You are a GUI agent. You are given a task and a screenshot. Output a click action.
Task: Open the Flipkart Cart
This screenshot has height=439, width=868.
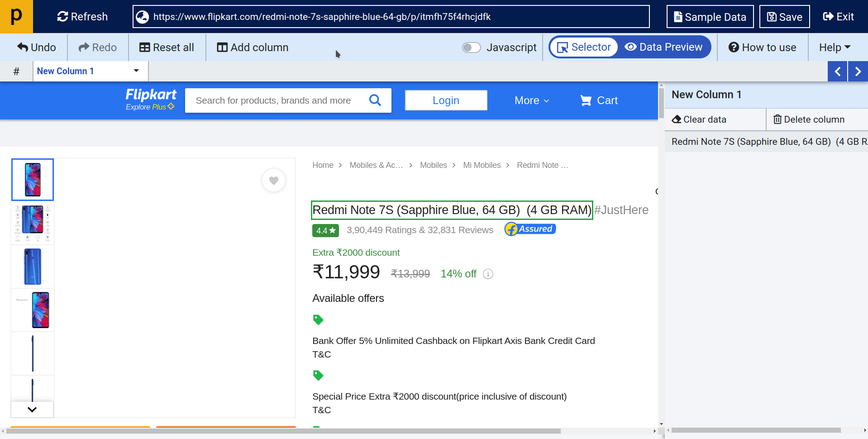tap(599, 100)
